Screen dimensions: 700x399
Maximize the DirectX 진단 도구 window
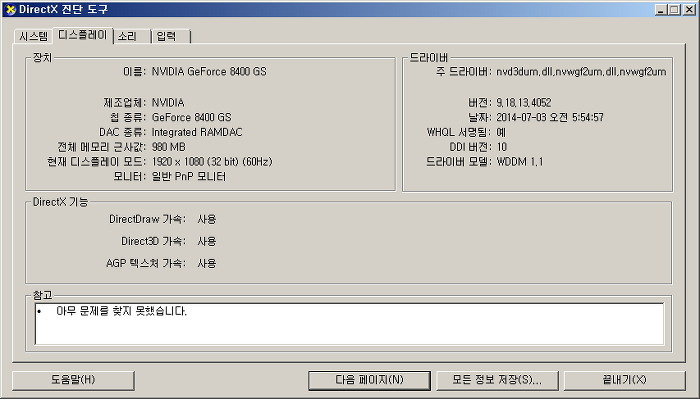point(675,9)
